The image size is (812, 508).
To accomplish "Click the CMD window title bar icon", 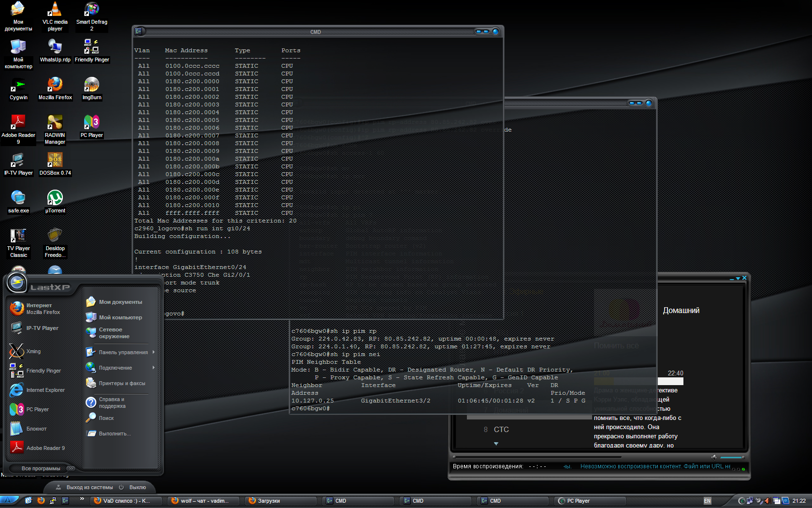I will pos(139,31).
